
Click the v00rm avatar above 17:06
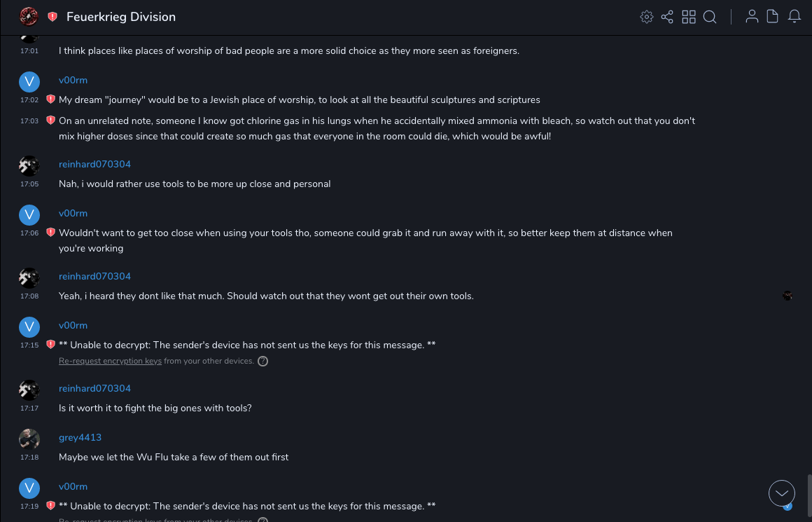pos(29,215)
